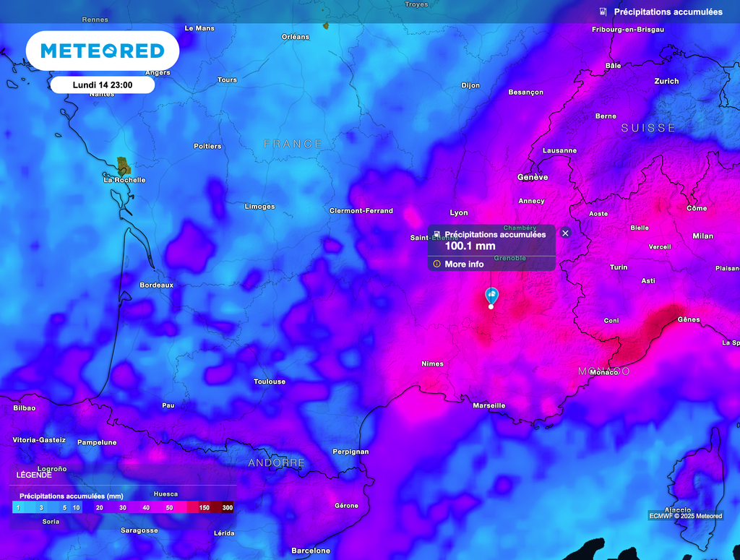This screenshot has height=560, width=740.
Task: Click the Lyon city label on the map
Action: (x=458, y=213)
